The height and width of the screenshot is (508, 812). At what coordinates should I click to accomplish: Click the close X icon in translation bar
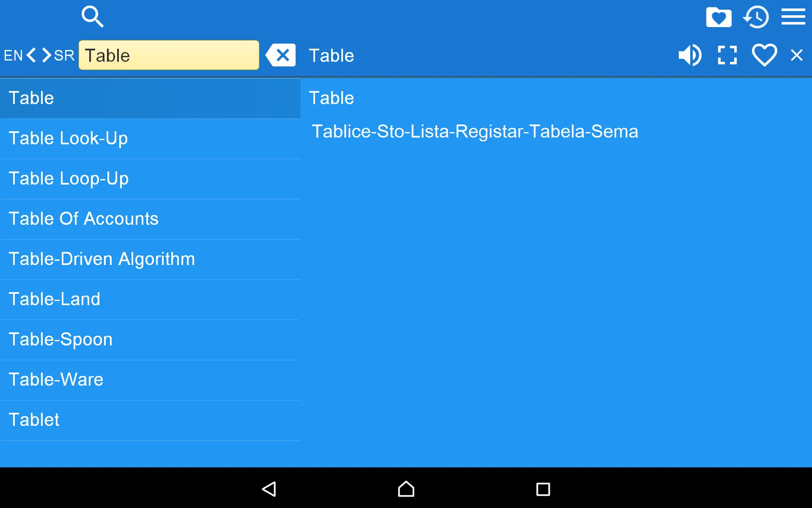[796, 55]
